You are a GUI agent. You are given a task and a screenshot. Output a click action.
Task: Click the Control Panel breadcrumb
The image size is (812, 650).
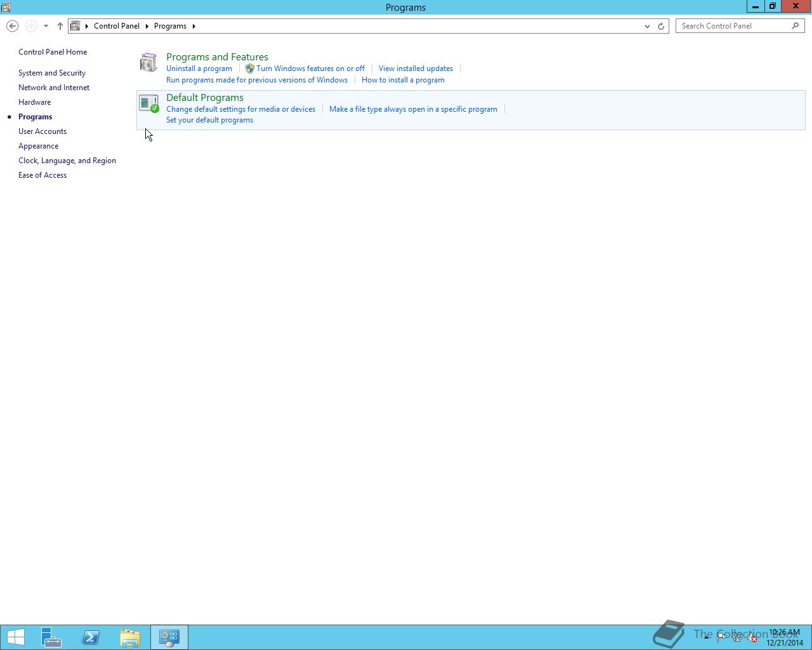click(117, 26)
